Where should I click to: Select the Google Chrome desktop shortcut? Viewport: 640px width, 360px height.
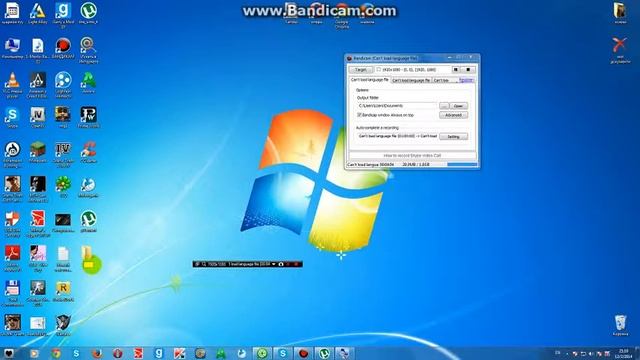(342, 16)
